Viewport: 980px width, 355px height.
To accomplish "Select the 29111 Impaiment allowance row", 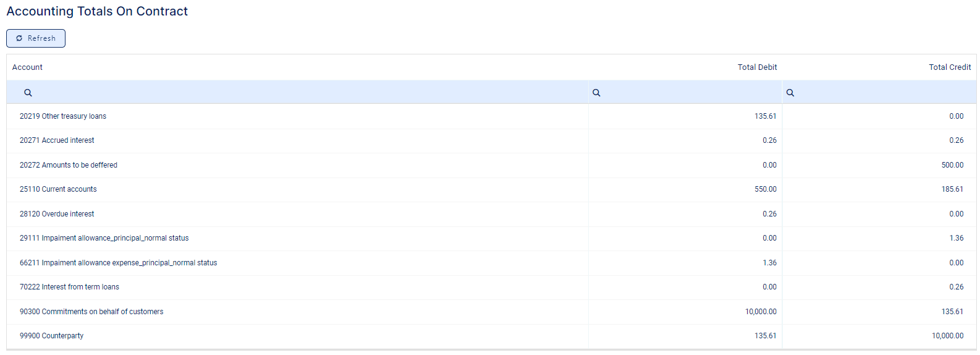I will [x=104, y=238].
